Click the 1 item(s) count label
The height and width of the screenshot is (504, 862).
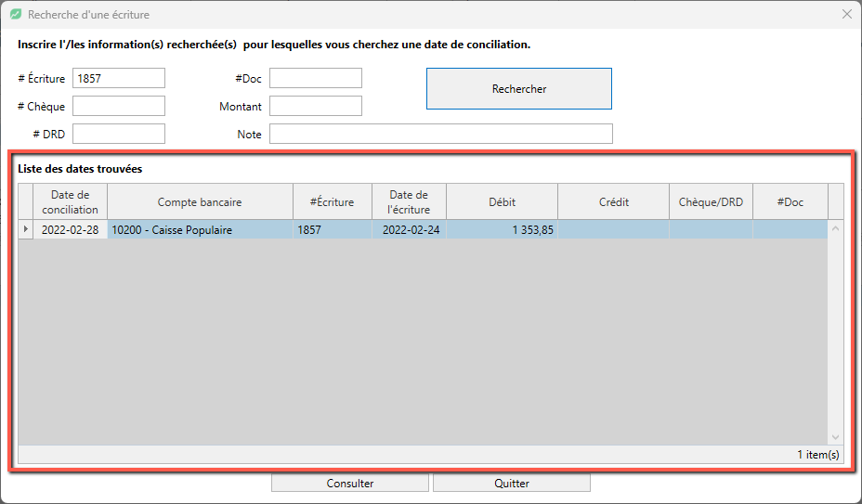click(x=818, y=455)
